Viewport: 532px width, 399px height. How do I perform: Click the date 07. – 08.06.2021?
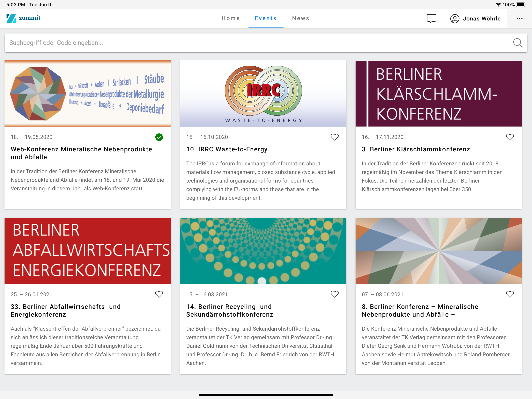pos(382,294)
